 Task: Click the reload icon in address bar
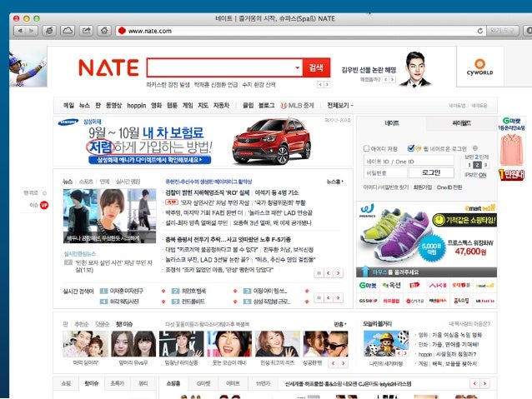click(x=480, y=31)
